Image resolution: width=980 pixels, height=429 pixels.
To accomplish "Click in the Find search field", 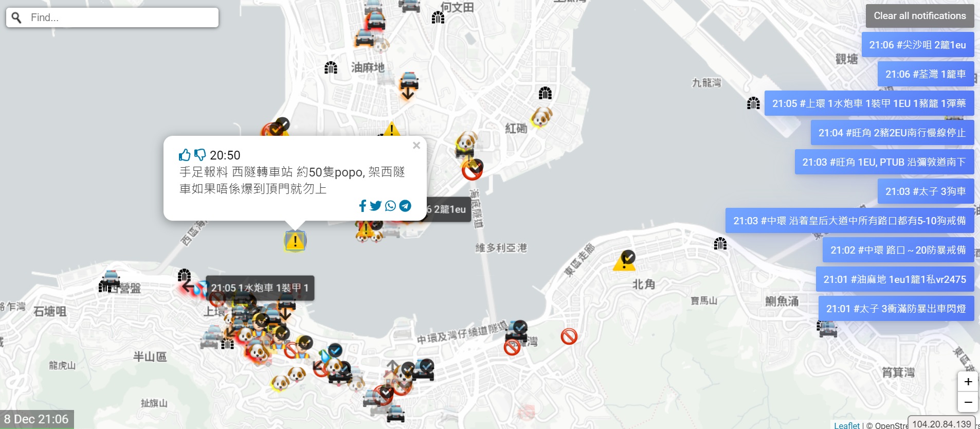I will [x=121, y=17].
